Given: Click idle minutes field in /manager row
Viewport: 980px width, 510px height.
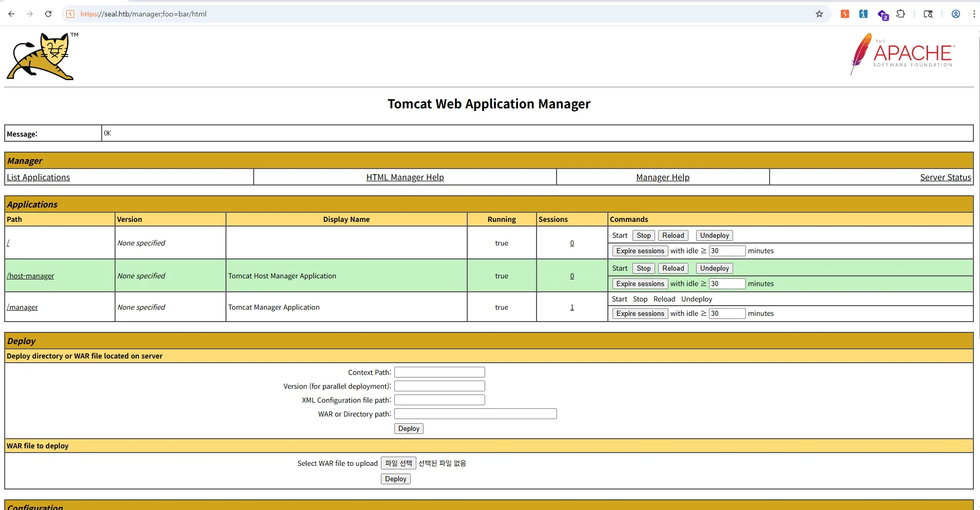Looking at the screenshot, I should (727, 313).
